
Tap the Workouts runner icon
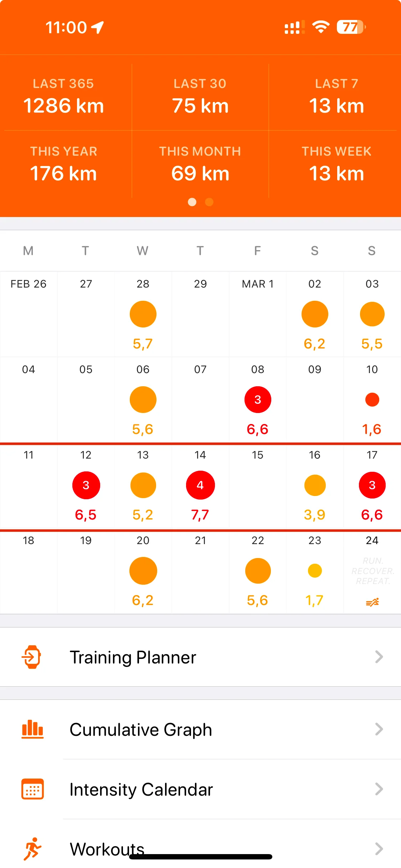(x=32, y=849)
